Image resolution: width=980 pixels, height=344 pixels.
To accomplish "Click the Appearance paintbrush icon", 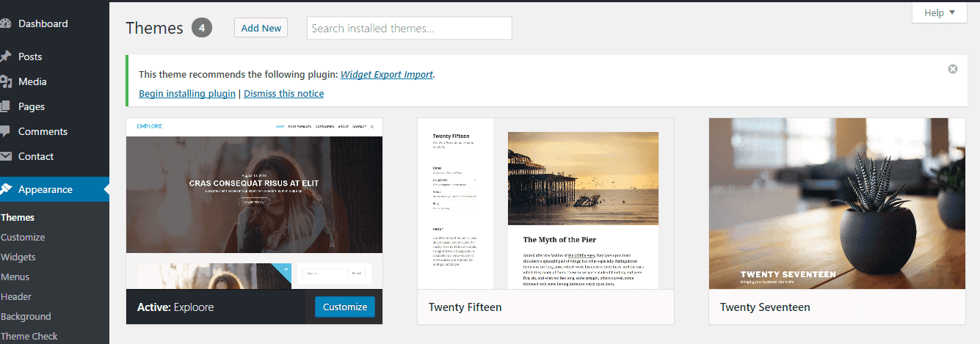I will pos(5,189).
